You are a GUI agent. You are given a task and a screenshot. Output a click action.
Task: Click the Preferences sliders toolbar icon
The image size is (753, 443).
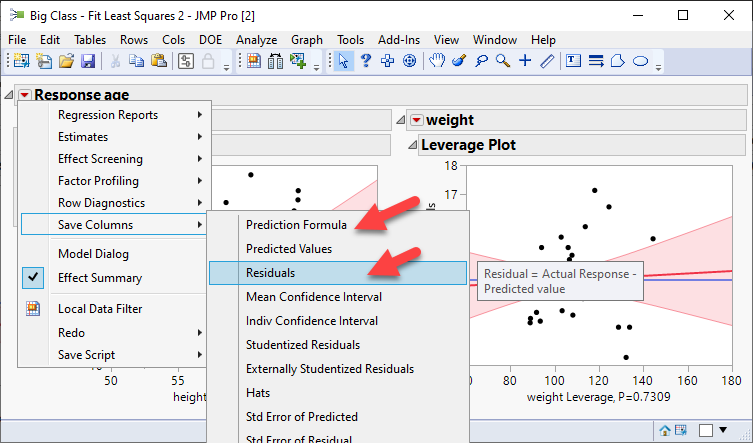186,61
